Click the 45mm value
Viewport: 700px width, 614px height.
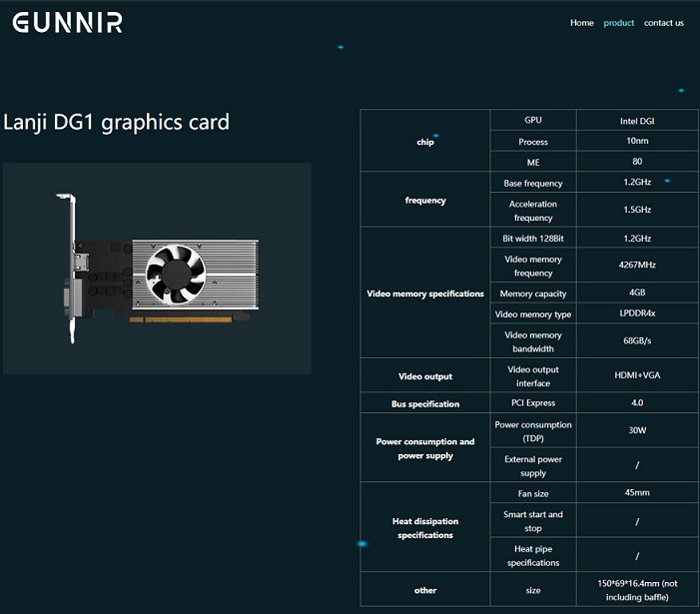click(x=637, y=492)
